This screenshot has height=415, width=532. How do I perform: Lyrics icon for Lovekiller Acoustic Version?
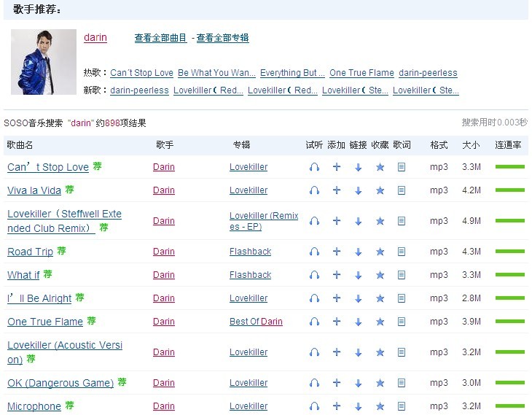[x=402, y=352]
